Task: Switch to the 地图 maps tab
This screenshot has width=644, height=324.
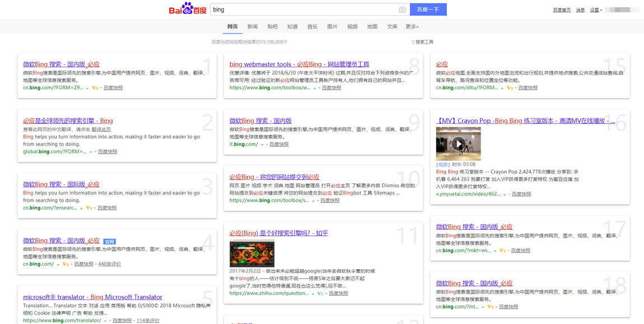Action: coord(372,26)
